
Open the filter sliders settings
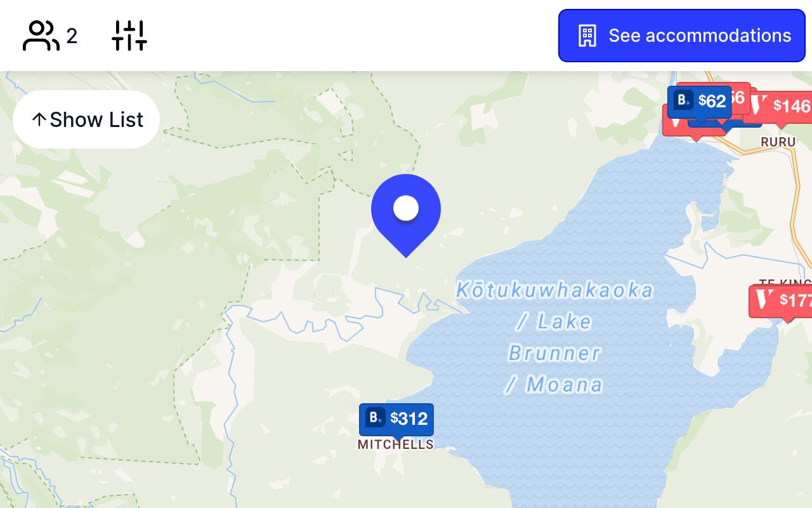point(129,36)
